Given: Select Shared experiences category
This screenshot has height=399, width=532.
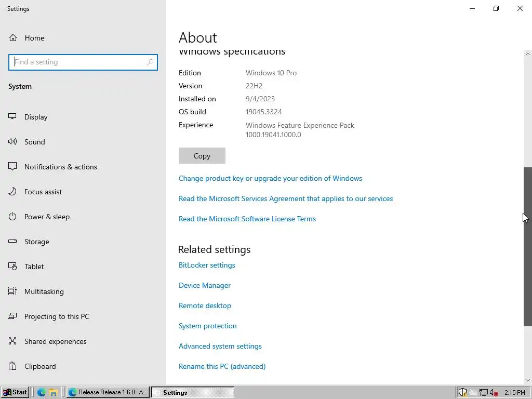Looking at the screenshot, I should 55,341.
